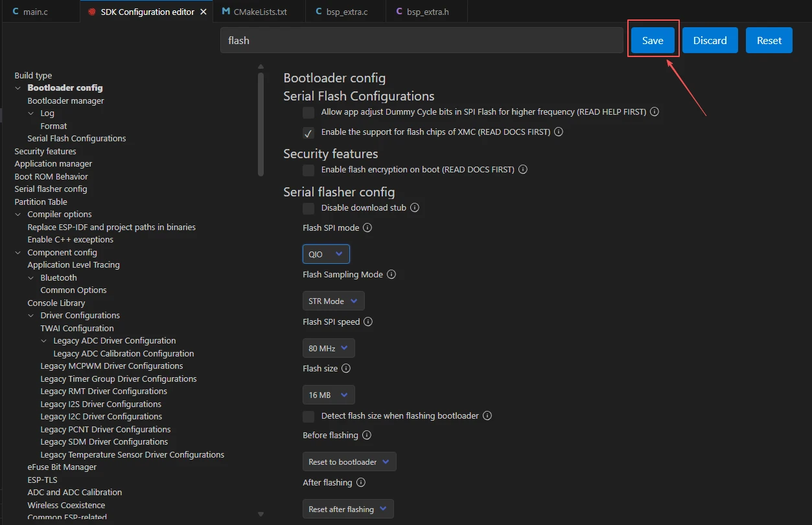
Task: Save the SDK configuration
Action: click(x=653, y=40)
